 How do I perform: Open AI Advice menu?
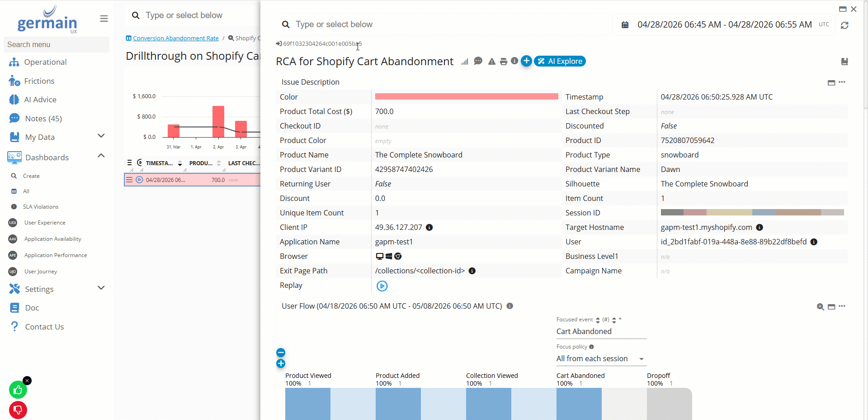(x=40, y=100)
